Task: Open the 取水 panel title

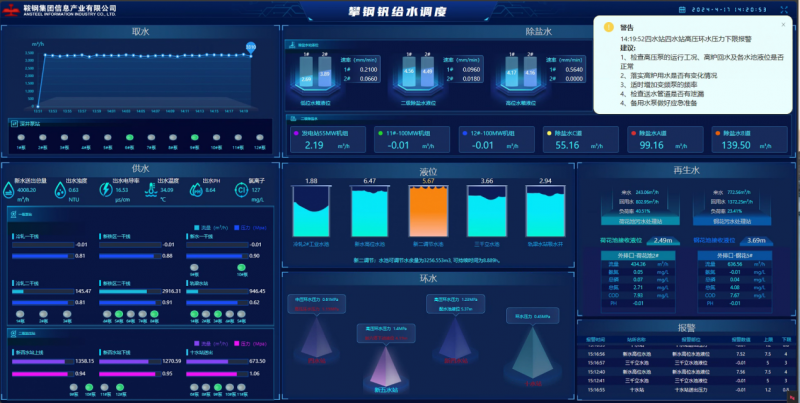Action: [139, 31]
